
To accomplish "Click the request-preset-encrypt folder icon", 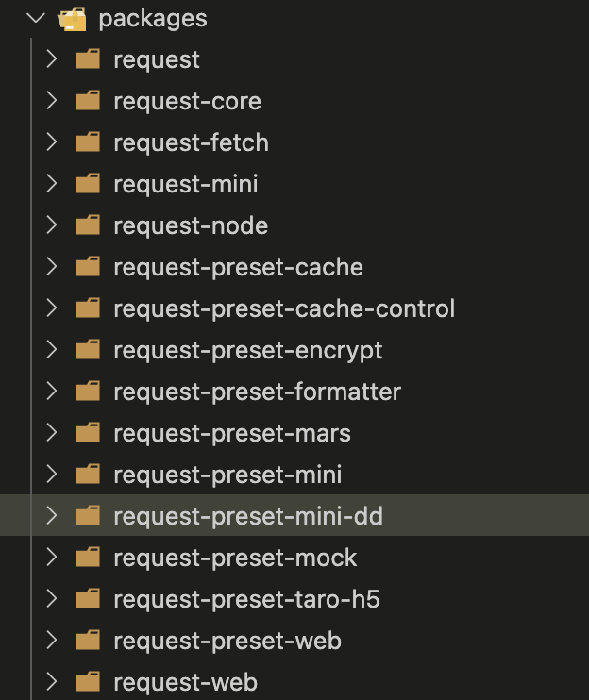I will pos(88,350).
